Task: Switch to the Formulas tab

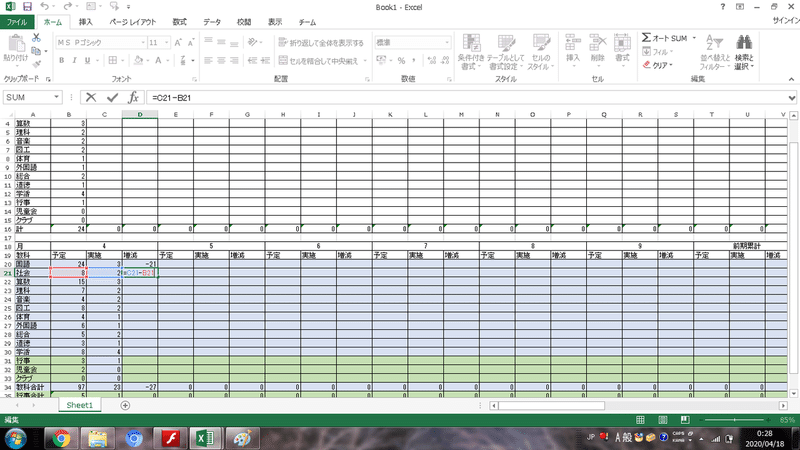Action: [x=180, y=22]
